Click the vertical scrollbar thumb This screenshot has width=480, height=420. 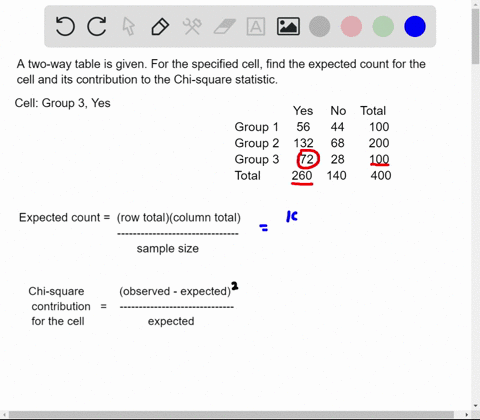pos(476,37)
